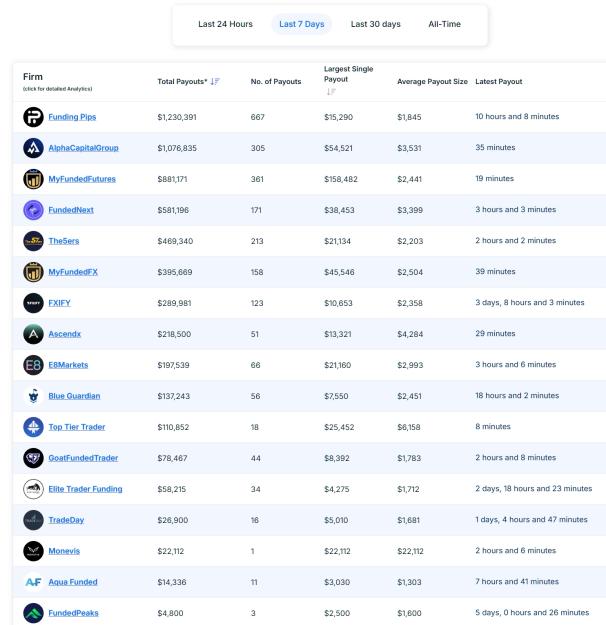
Task: Open the Elite Trader Funding link
Action: tap(85, 489)
